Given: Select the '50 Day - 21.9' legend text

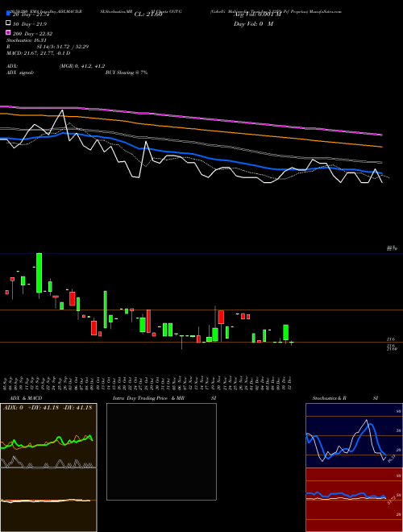Looking at the screenshot, I should pos(30,24).
